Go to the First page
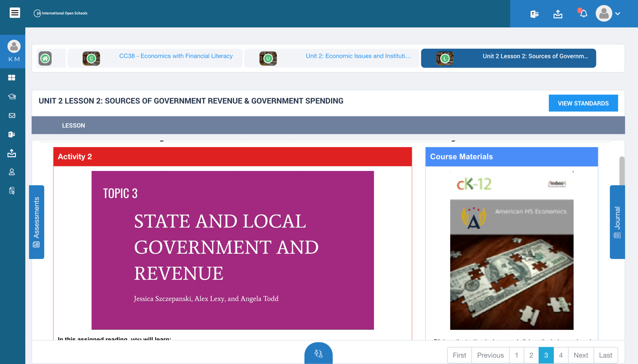This screenshot has width=638, height=364. point(459,355)
